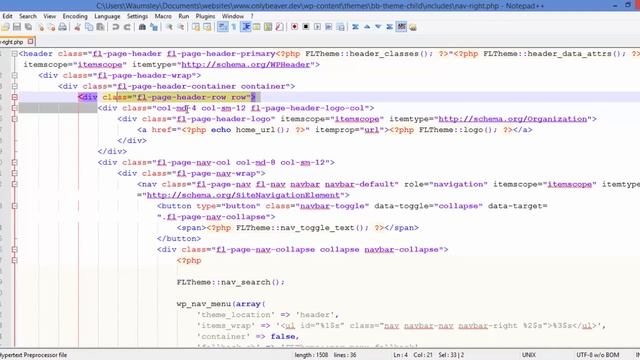This screenshot has width=640, height=360.
Task: Fold the navbar-toggle button block
Action: click(x=15, y=206)
